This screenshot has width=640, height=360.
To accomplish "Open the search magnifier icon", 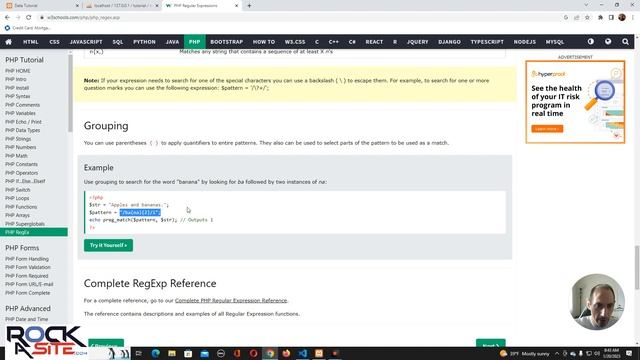I will point(625,42).
